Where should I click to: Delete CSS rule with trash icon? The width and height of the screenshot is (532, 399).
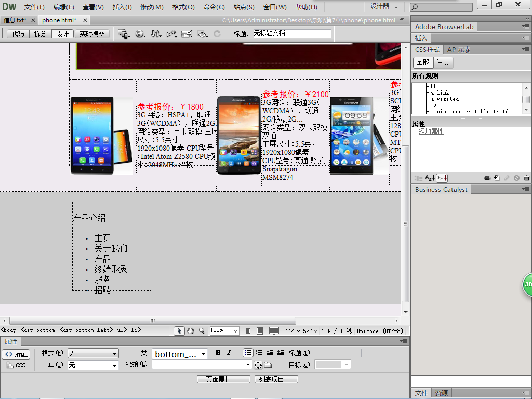[526, 178]
